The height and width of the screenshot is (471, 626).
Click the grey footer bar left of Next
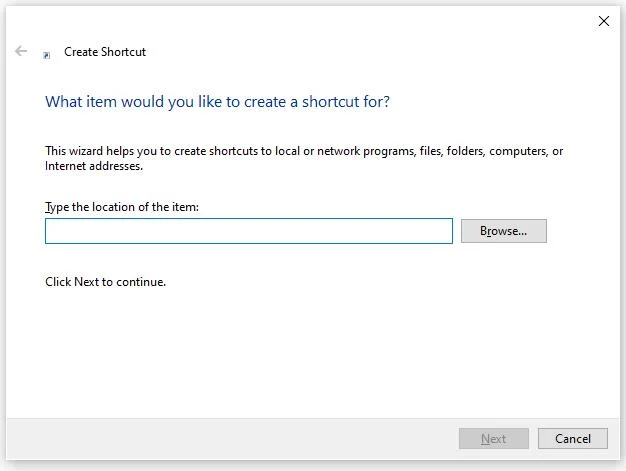click(232, 438)
